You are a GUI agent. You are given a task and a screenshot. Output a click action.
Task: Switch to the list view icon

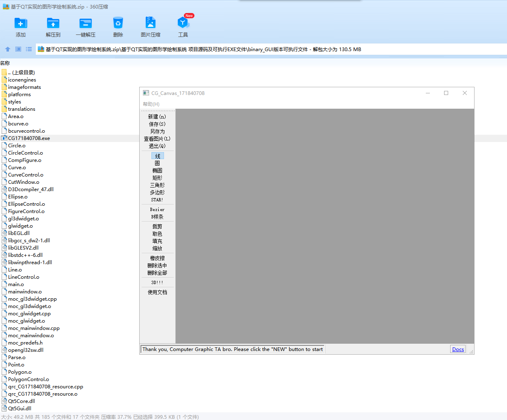29,49
